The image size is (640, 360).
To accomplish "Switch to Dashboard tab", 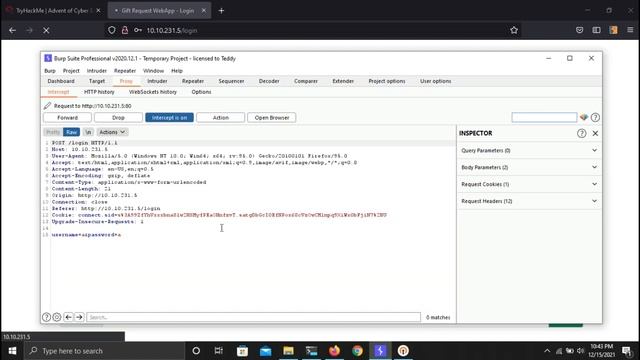I will click(x=61, y=81).
